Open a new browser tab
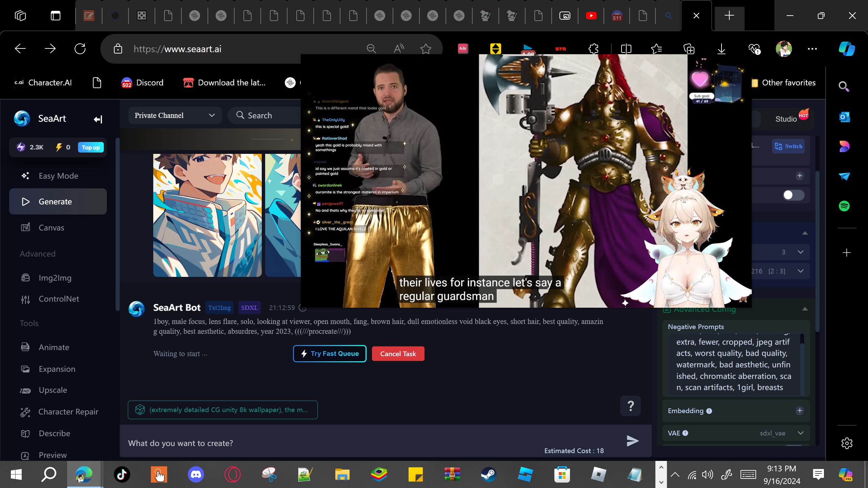868x488 pixels. [729, 16]
